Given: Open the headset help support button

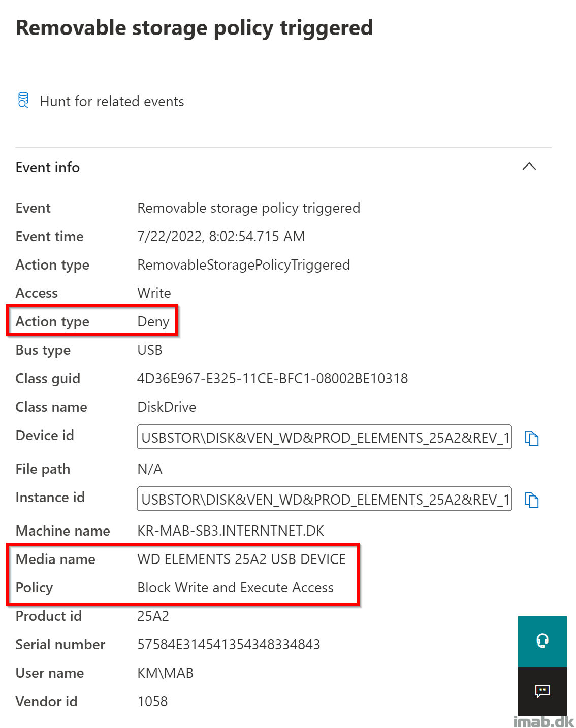Looking at the screenshot, I should coord(542,641).
